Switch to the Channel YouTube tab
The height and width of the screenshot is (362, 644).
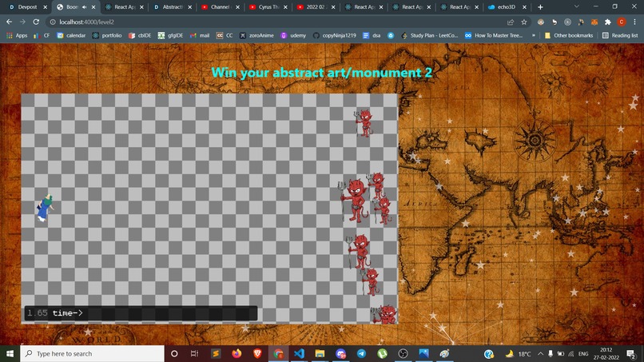click(221, 7)
